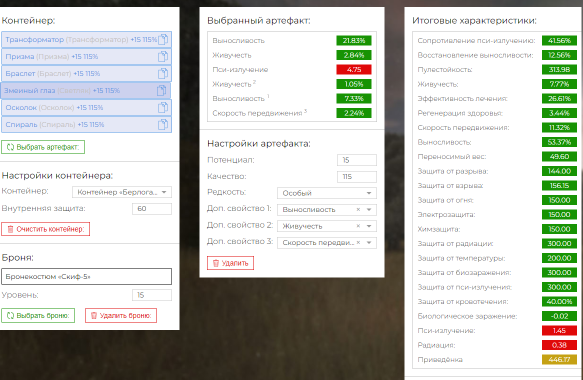Clear the Доп. свойство 3 value
583x380 pixels.
point(358,242)
